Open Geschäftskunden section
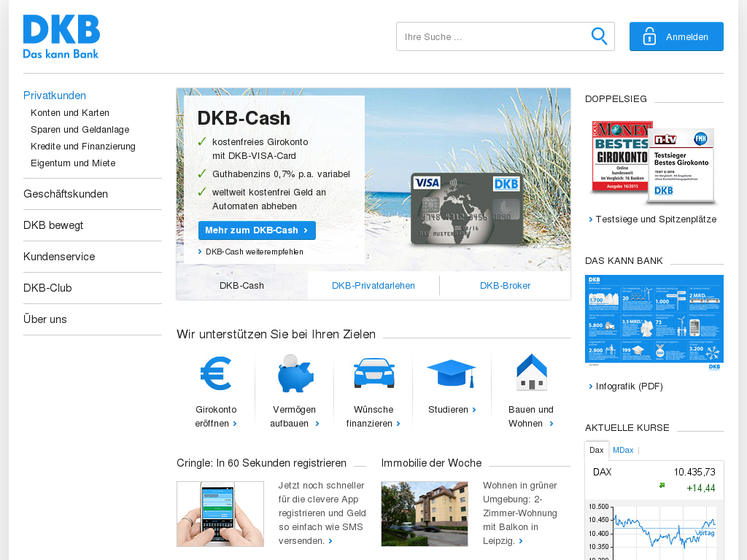 (66, 194)
